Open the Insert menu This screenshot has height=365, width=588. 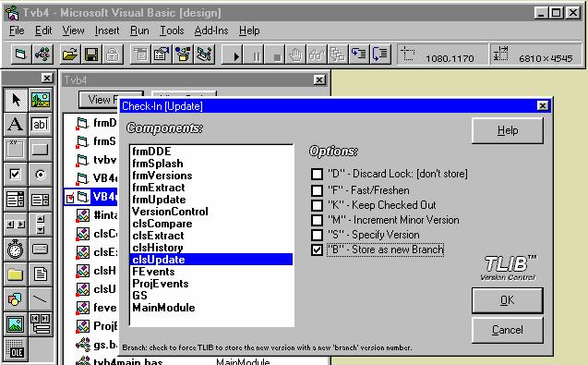coord(107,30)
